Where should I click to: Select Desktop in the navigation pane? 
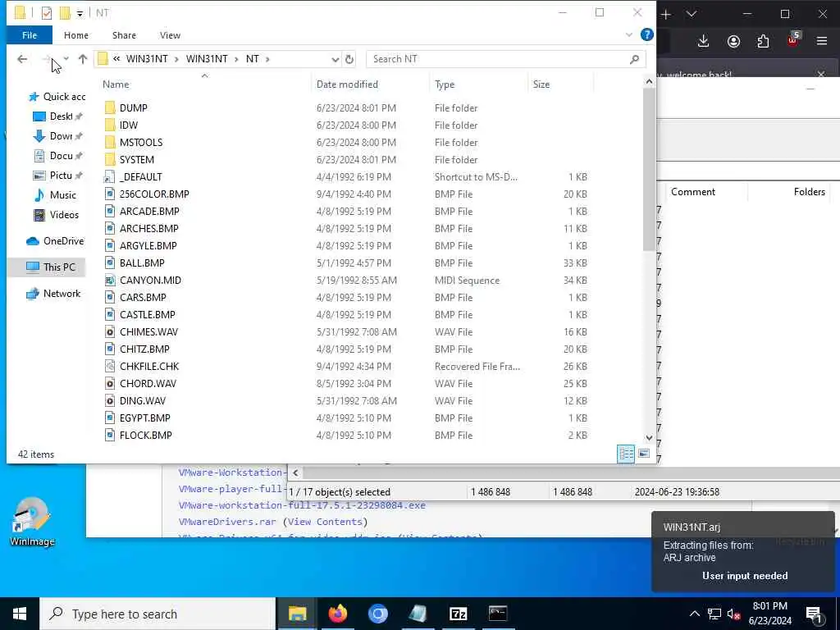point(57,116)
